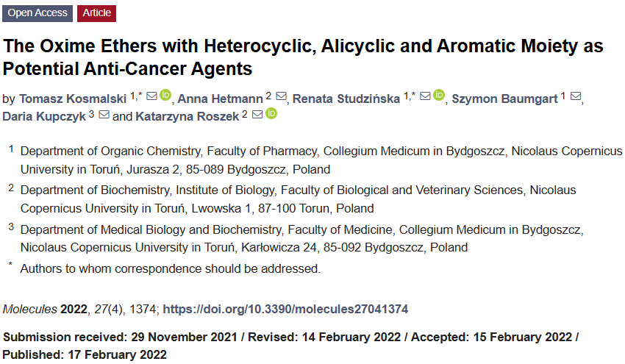625x364 pixels.
Task: Click the email icon next to Renata Studzińska
Action: point(425,96)
